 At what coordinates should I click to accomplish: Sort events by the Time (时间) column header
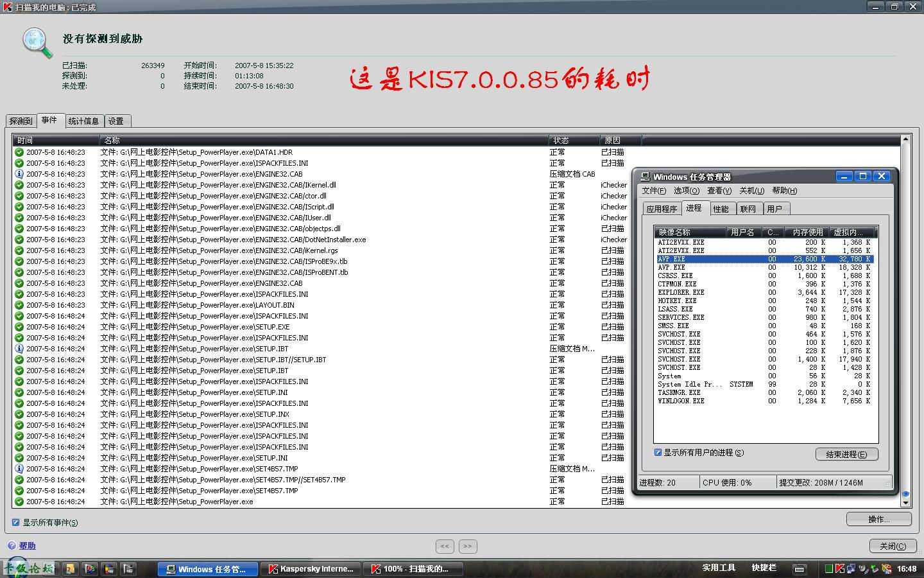point(56,140)
